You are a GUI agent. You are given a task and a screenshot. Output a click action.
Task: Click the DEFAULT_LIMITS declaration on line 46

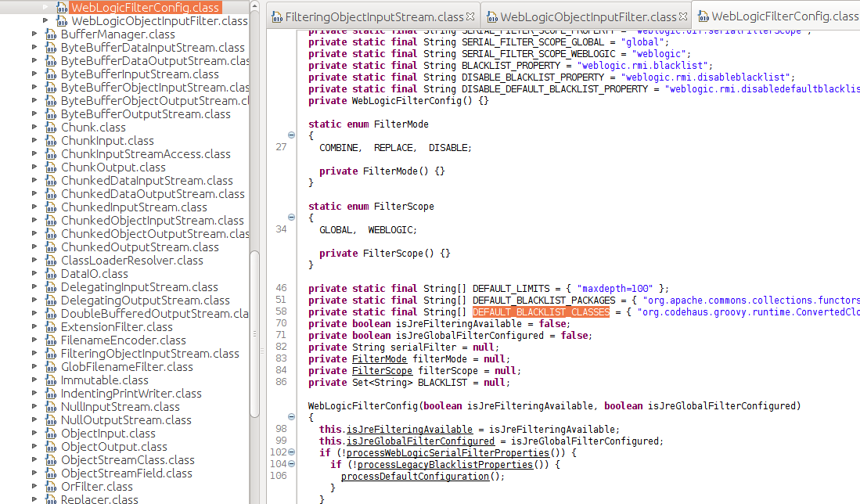pyautogui.click(x=511, y=289)
